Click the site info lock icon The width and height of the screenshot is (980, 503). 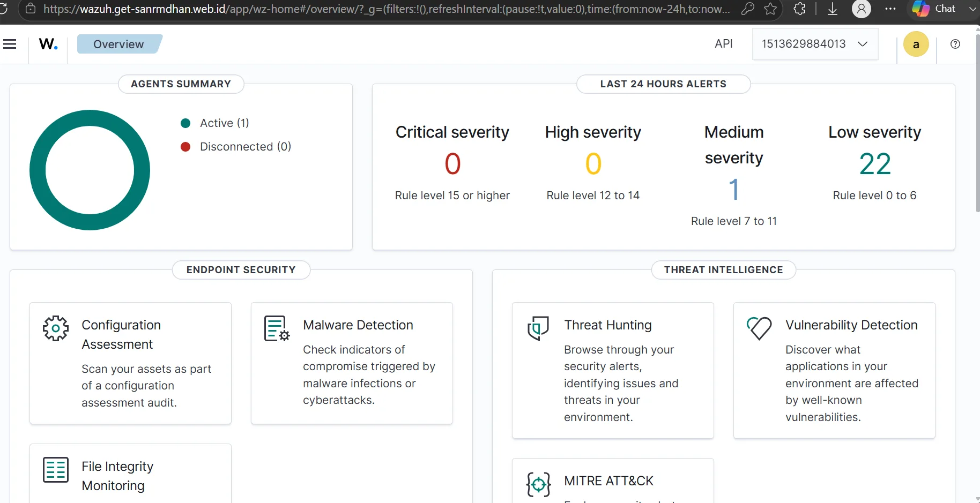click(31, 9)
